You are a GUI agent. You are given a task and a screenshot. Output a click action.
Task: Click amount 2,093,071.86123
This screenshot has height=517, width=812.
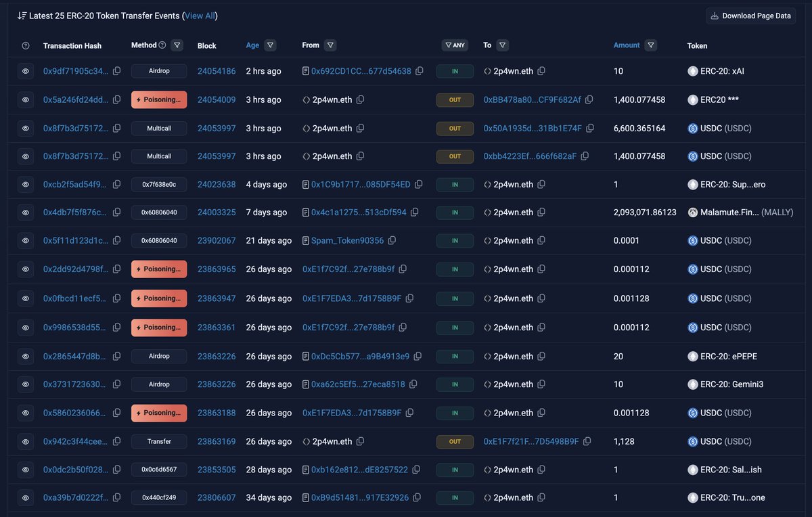[x=645, y=212]
